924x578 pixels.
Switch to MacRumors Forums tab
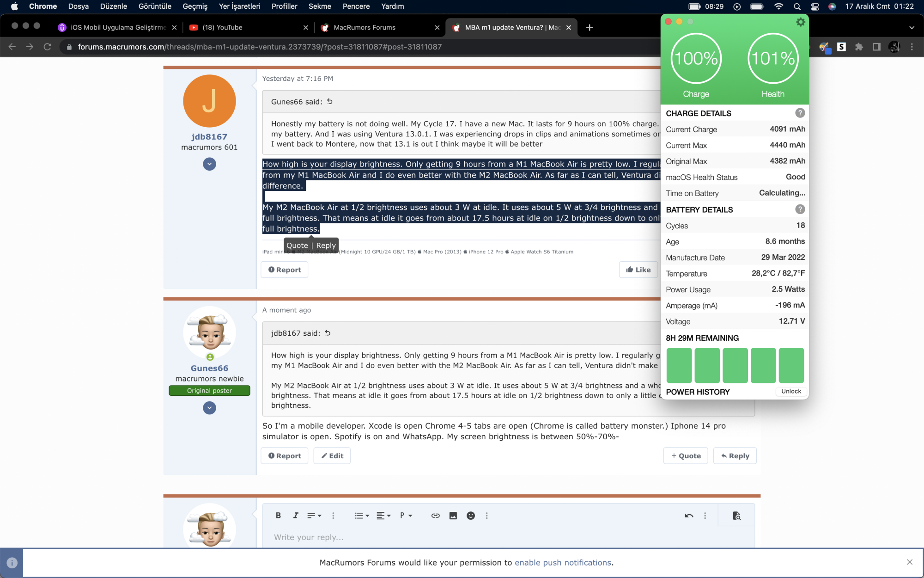tap(380, 27)
